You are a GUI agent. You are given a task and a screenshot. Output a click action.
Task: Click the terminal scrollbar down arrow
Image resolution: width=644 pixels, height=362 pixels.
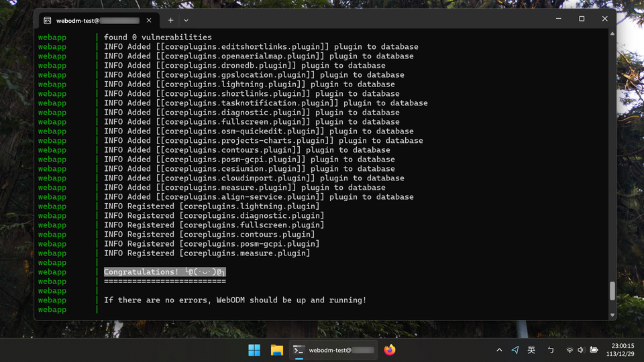[x=612, y=315]
